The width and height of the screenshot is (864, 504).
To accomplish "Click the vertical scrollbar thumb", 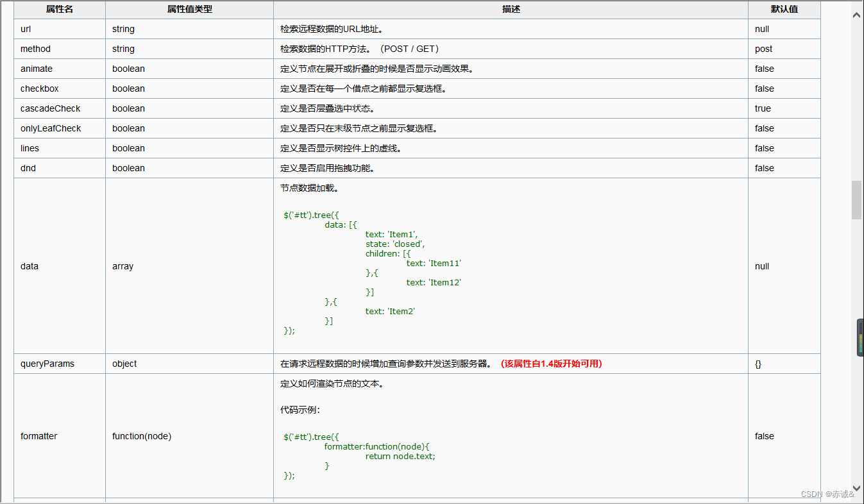I will pyautogui.click(x=856, y=200).
